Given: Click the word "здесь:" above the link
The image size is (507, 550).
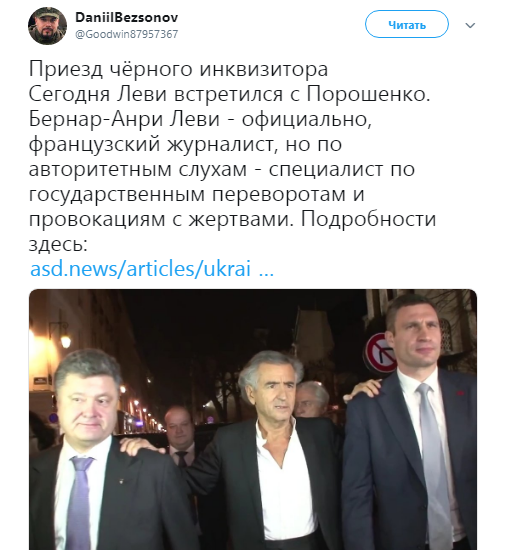Looking at the screenshot, I should pos(58,244).
